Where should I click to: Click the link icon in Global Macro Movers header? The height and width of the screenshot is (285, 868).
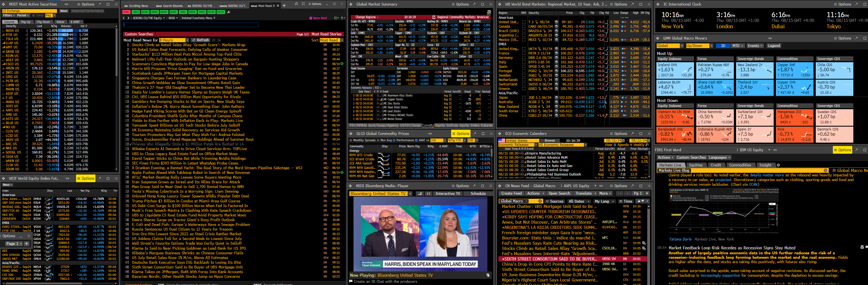(770, 38)
